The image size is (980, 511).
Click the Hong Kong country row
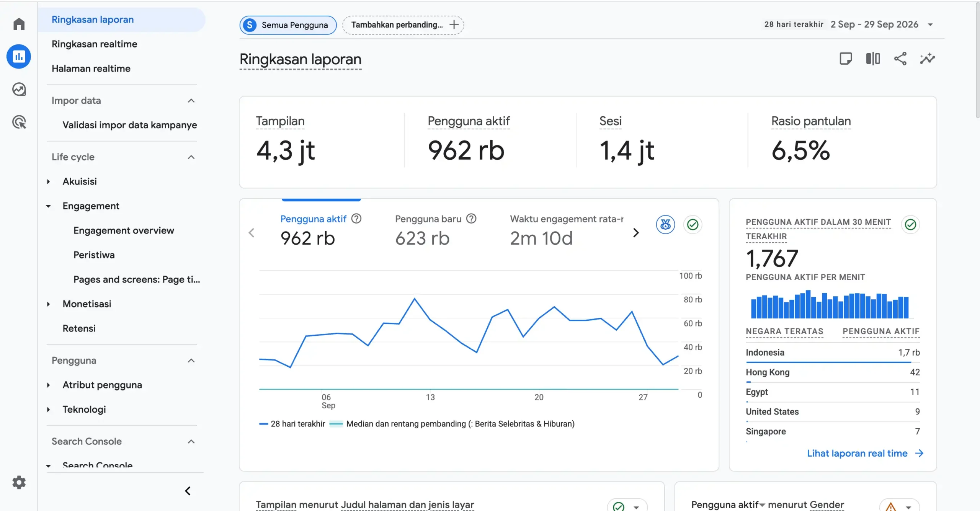pos(832,372)
